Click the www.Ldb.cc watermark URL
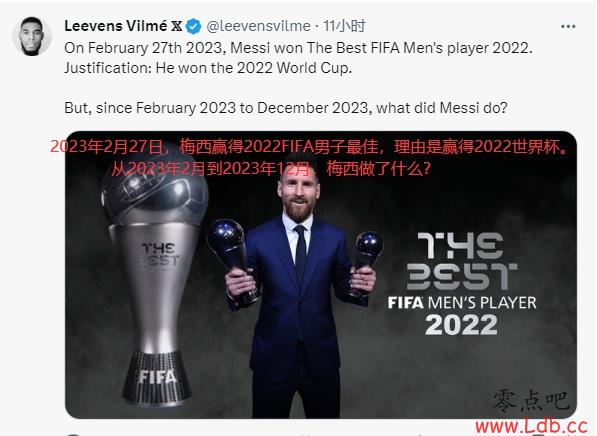597x436 pixels. (x=531, y=426)
